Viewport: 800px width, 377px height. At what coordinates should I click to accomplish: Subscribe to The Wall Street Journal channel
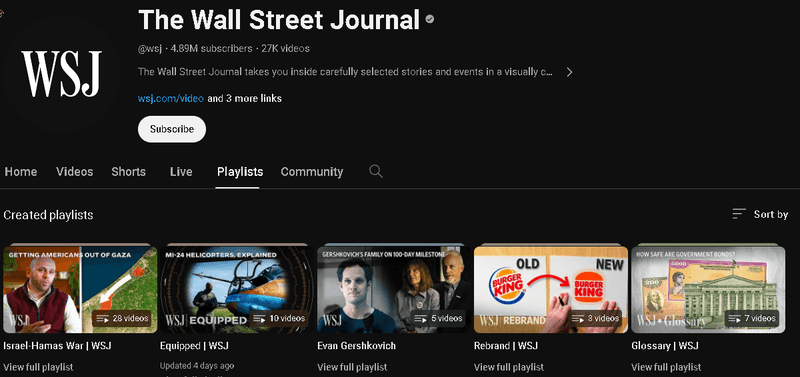coord(172,129)
